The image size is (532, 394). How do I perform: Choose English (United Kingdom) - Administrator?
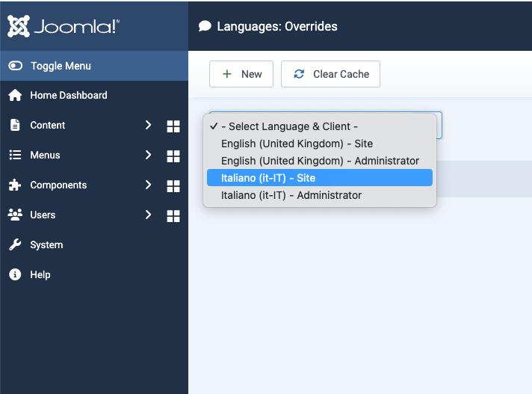point(320,161)
